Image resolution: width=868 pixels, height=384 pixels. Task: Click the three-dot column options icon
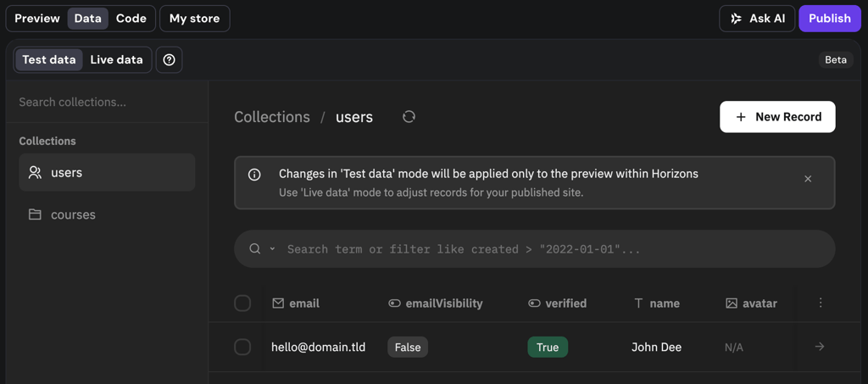coord(821,303)
